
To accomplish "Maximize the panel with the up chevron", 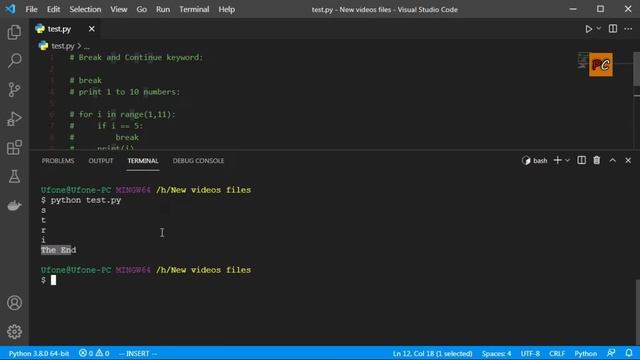I will [x=613, y=160].
